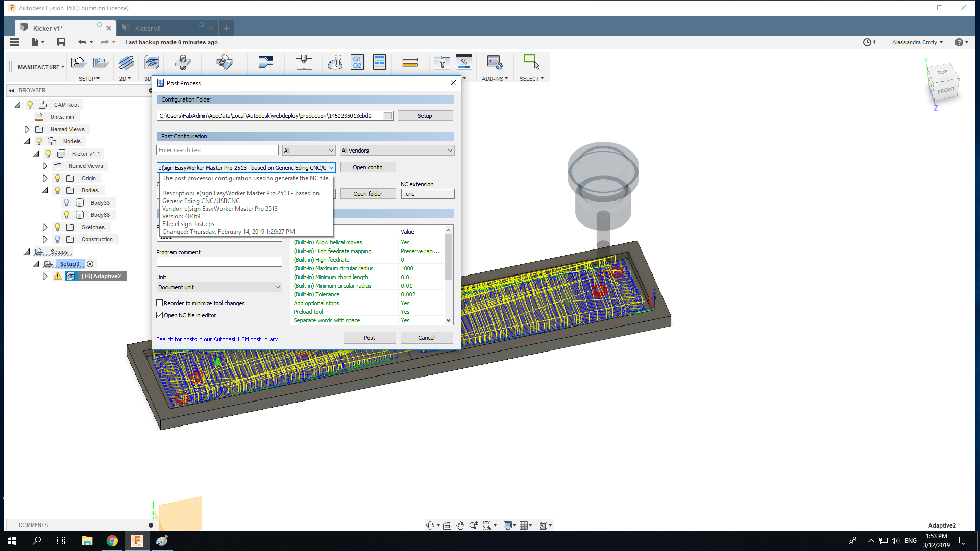Click the Post button
The height and width of the screenshot is (551, 980).
370,338
